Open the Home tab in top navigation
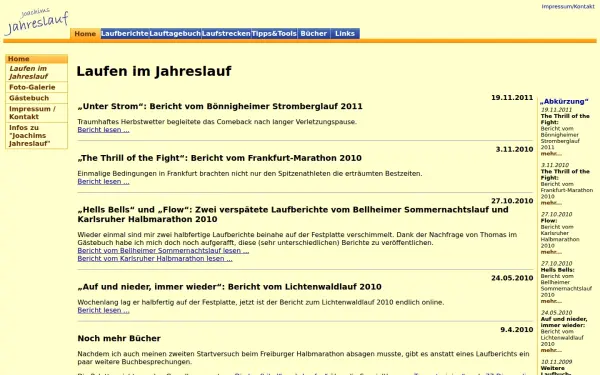 point(85,34)
